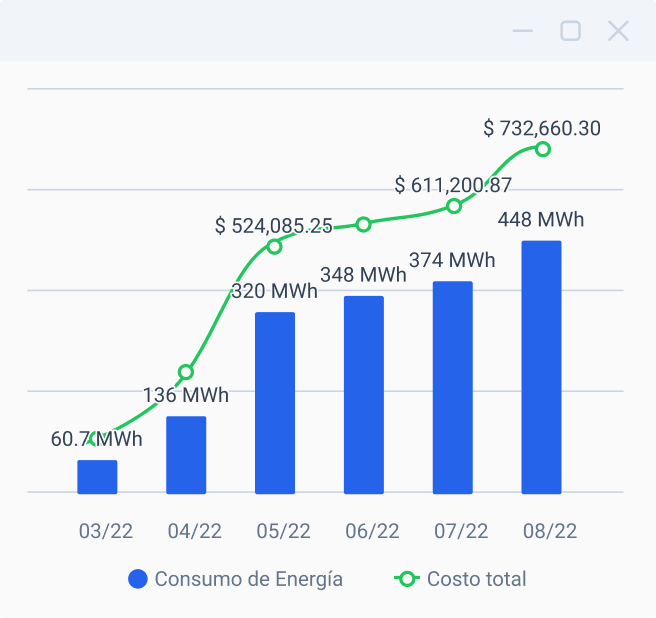Click the 08/22 axis label

550,531
